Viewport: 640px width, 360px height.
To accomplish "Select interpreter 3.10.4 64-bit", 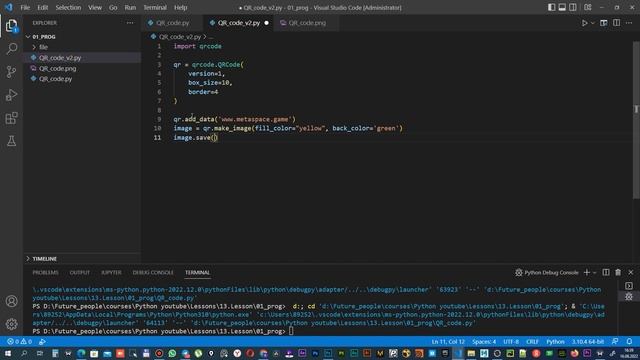I will tap(587, 342).
